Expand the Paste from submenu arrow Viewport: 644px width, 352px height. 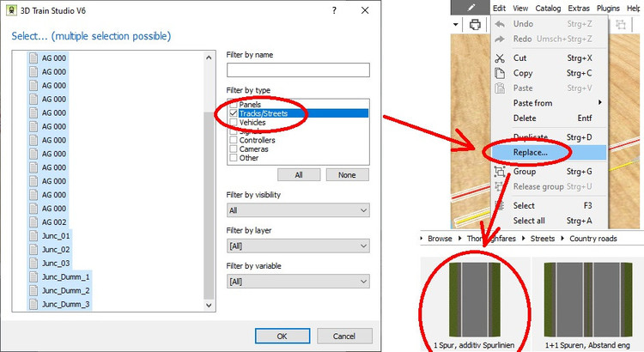[600, 102]
